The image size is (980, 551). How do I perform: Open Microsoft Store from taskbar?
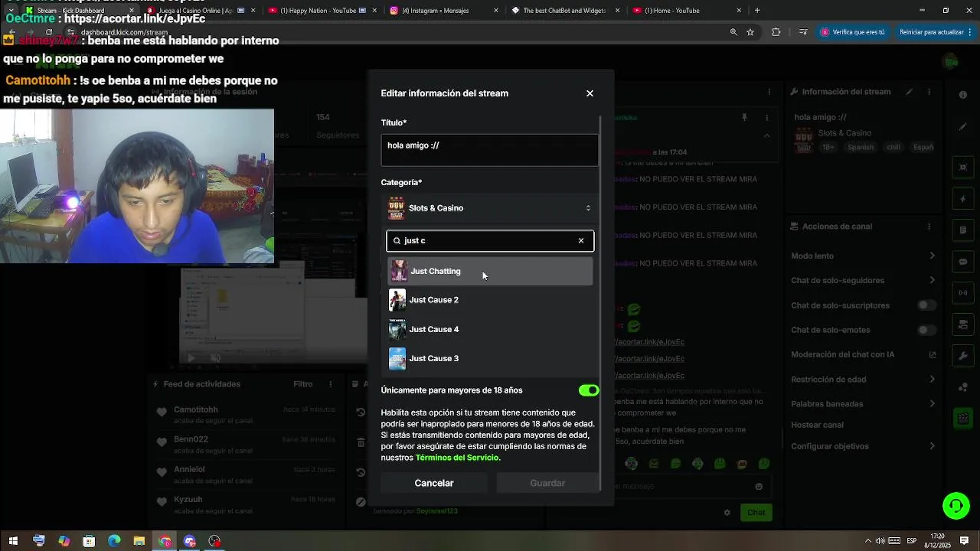tap(89, 541)
